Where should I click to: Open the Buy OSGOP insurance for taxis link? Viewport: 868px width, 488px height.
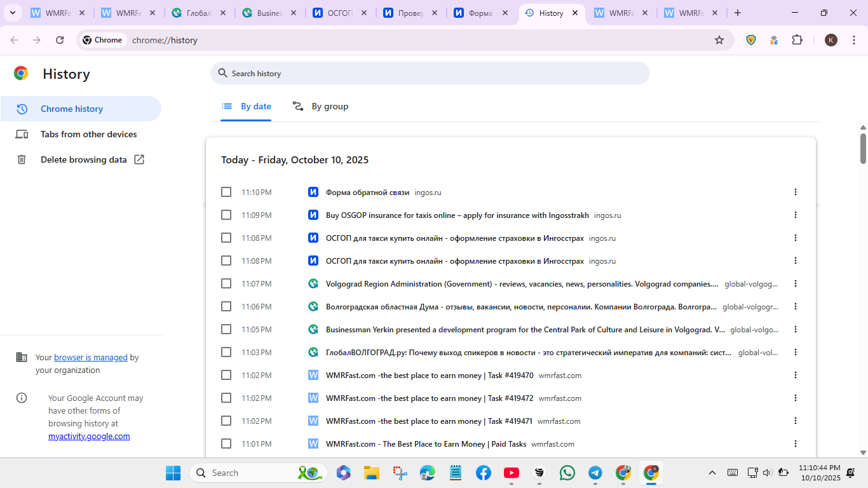[458, 215]
